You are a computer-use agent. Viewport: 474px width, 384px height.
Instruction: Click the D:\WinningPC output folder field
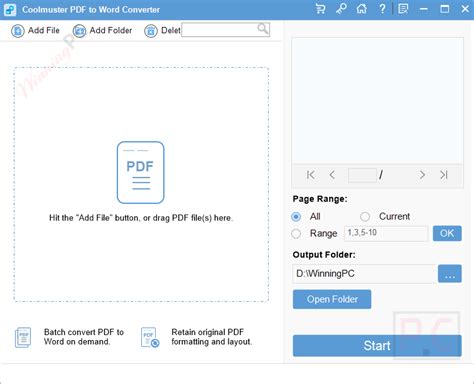pyautogui.click(x=364, y=274)
